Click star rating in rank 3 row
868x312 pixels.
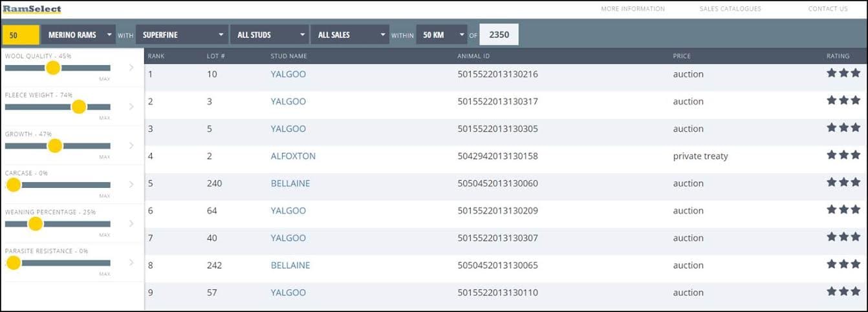coord(843,127)
